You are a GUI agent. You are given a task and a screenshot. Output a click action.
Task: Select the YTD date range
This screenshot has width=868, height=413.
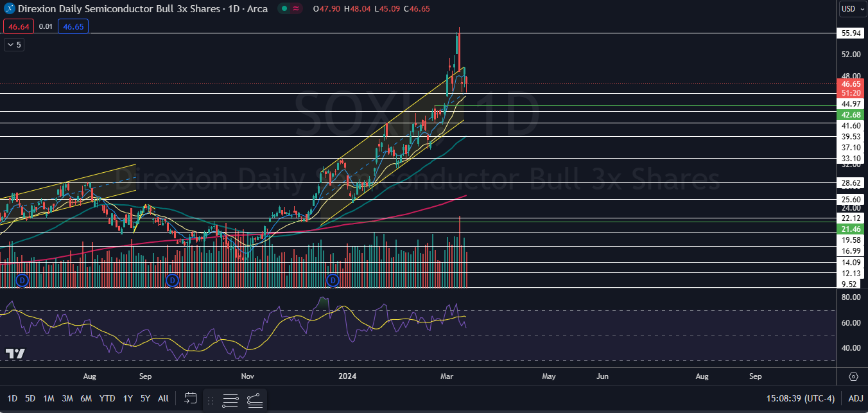click(107, 398)
